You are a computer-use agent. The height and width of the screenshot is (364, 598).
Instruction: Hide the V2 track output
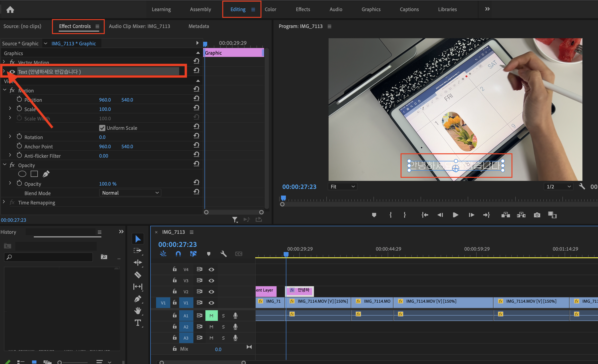[211, 292]
